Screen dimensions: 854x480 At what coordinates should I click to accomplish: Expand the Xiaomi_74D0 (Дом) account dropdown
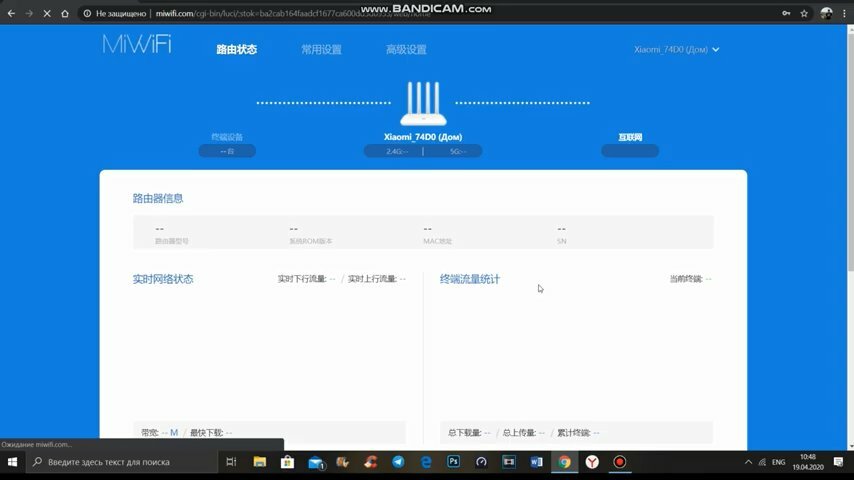(x=676, y=50)
